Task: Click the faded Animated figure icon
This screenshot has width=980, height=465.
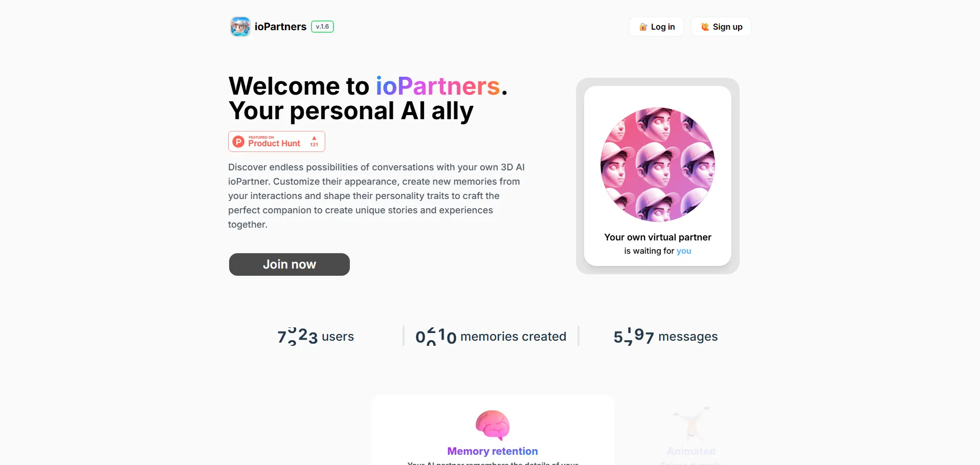Action: tap(691, 424)
